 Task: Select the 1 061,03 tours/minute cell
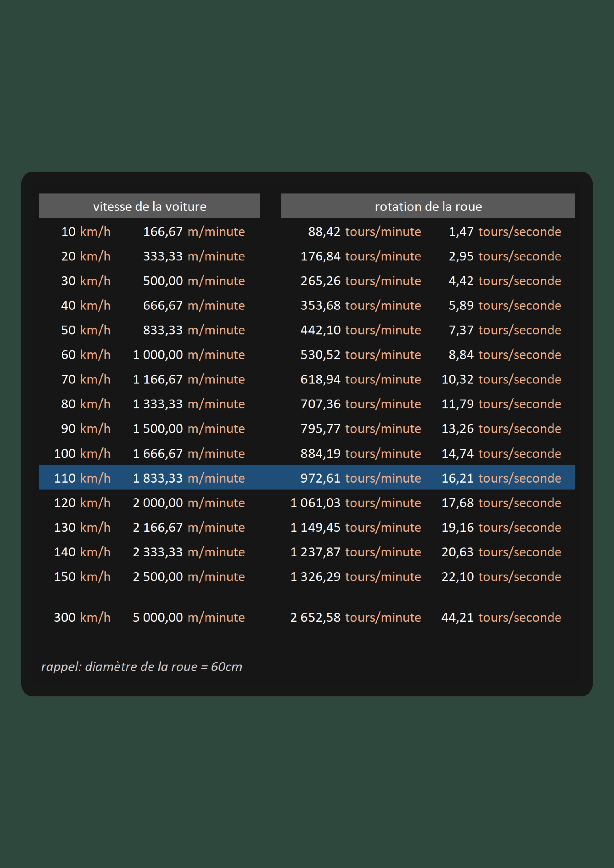pyautogui.click(x=356, y=503)
